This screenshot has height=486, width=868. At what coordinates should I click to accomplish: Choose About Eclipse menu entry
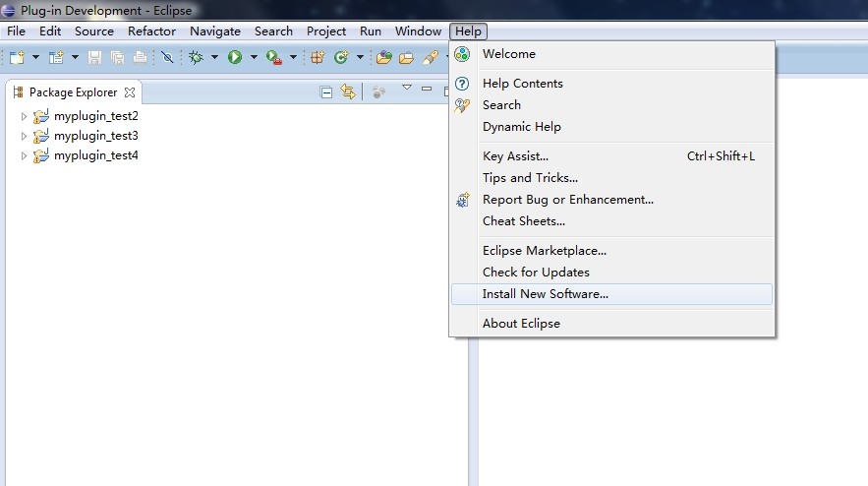(x=611, y=324)
